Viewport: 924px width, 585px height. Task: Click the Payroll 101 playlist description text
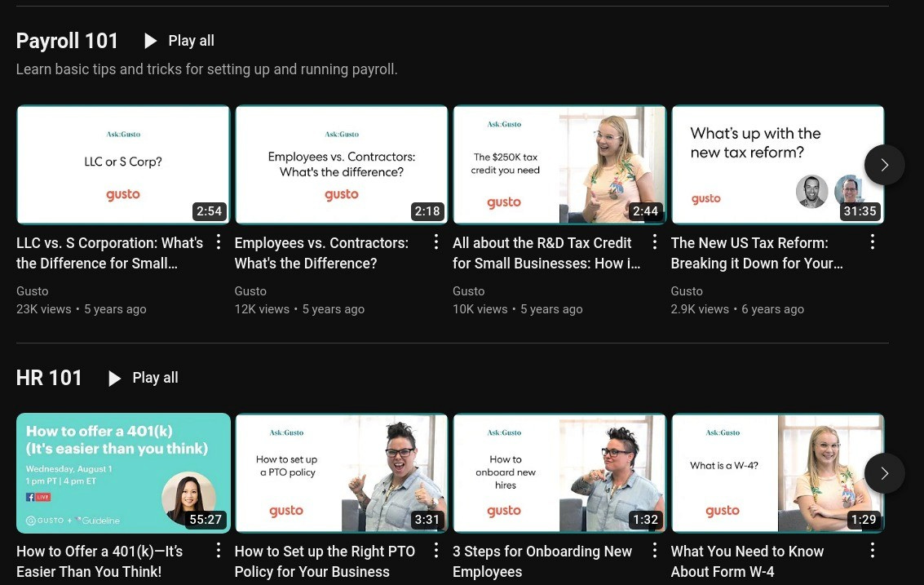click(207, 69)
